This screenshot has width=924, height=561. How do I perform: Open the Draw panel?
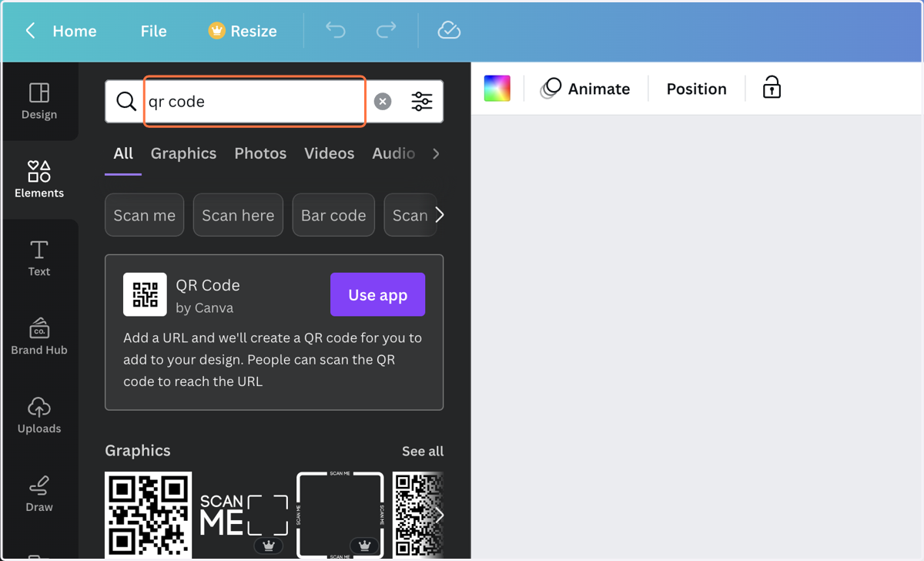point(39,494)
